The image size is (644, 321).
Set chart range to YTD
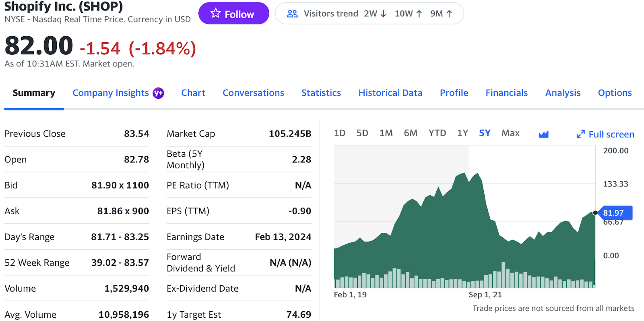pos(437,133)
